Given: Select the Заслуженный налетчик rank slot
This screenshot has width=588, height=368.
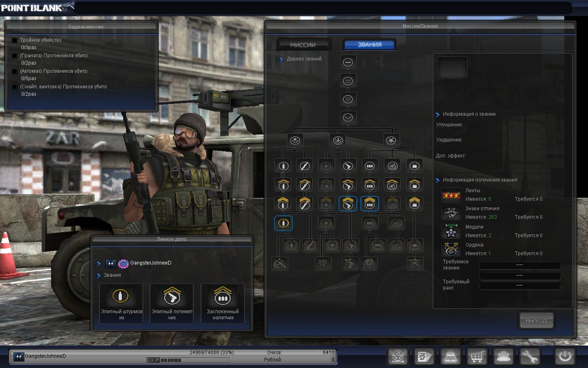Looking at the screenshot, I should pos(223,303).
